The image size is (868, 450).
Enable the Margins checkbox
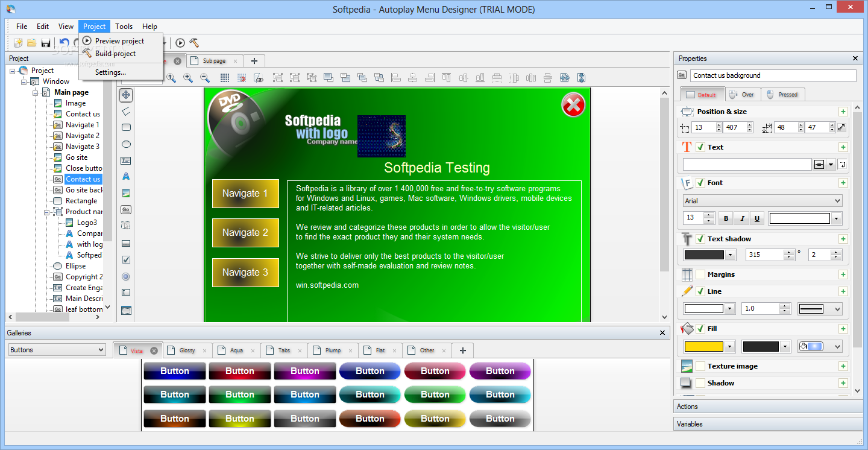pos(700,274)
